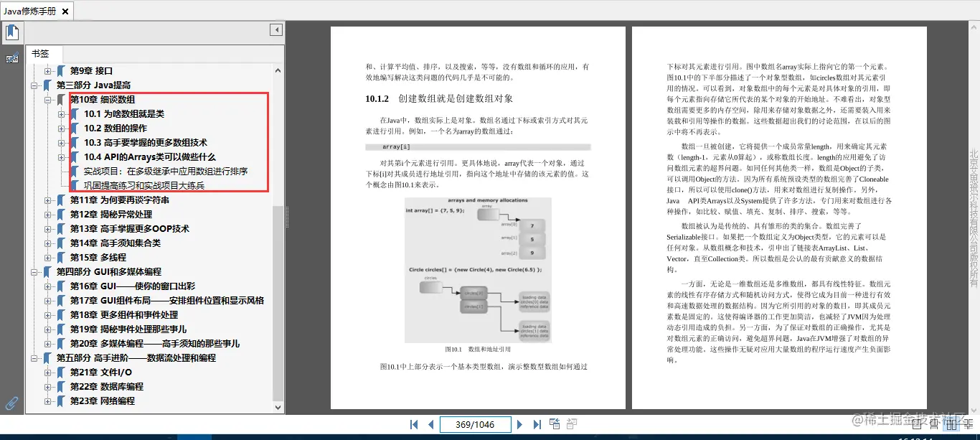Expand the 第10章 细谈数组 bookmark
The image size is (980, 440).
click(47, 99)
